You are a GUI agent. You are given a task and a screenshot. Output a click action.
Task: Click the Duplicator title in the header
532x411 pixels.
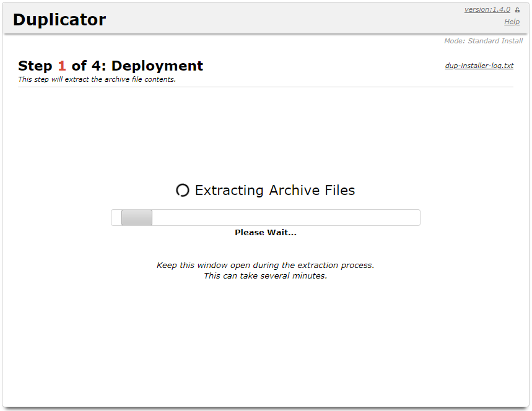tap(59, 20)
